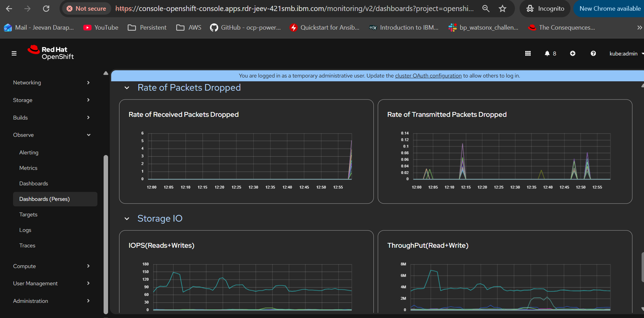Click the browser address bar URL

pos(294,9)
